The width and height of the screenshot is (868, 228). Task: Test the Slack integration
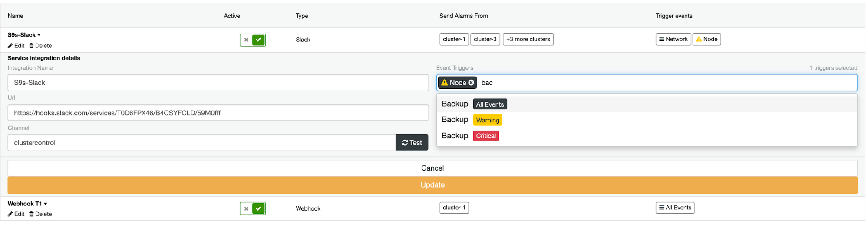tap(412, 143)
